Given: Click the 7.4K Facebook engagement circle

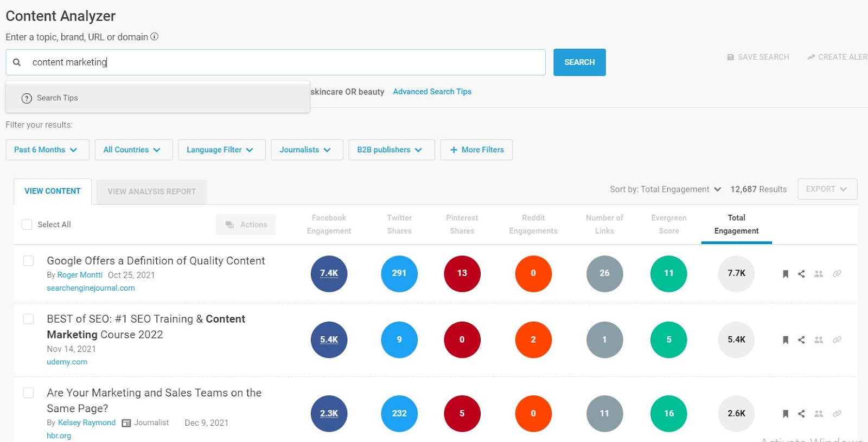Looking at the screenshot, I should pyautogui.click(x=329, y=273).
